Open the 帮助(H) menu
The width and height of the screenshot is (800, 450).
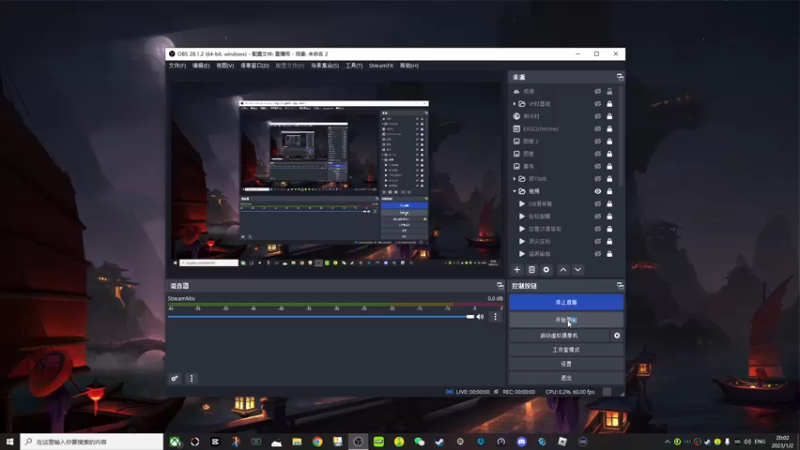pos(409,66)
